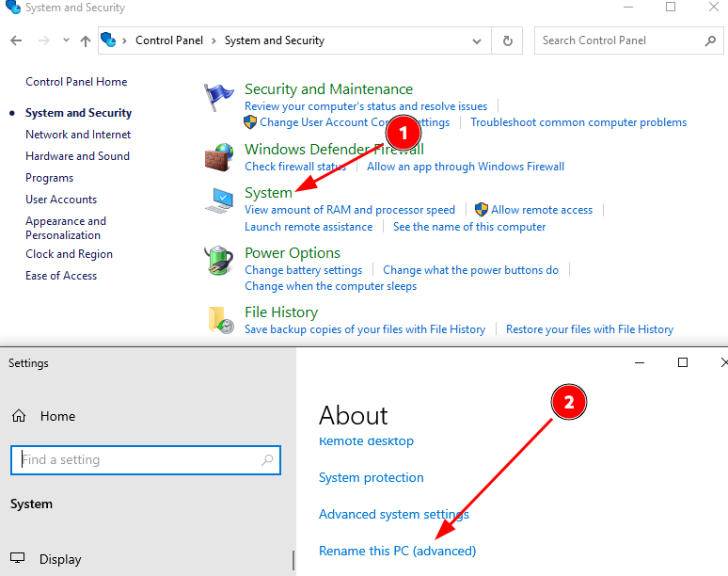Open Troubleshoot common computer problems
Screen dimensions: 728x576
[578, 122]
